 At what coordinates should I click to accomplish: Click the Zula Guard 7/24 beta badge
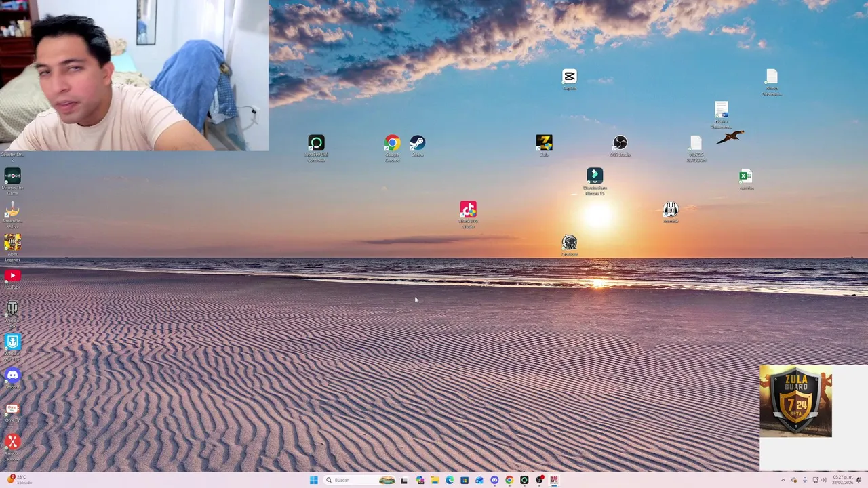(x=795, y=401)
